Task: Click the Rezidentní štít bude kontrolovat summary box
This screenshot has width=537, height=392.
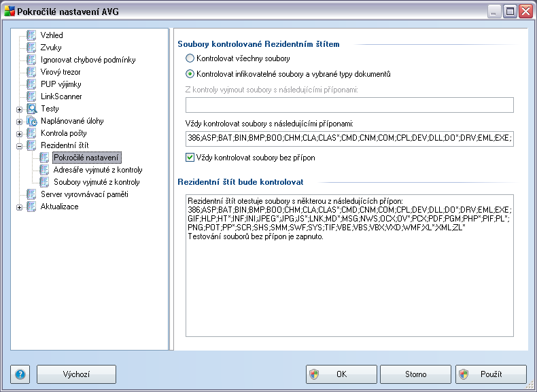Action: click(349, 266)
